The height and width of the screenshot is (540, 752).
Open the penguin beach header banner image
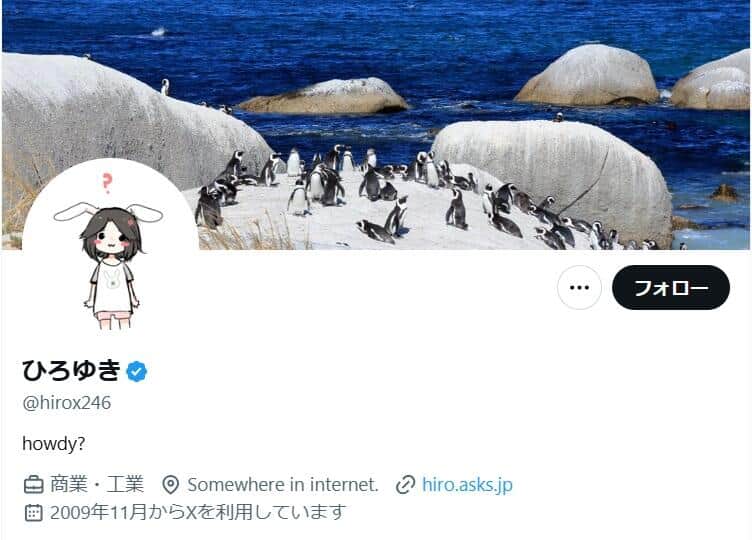tap(376, 125)
